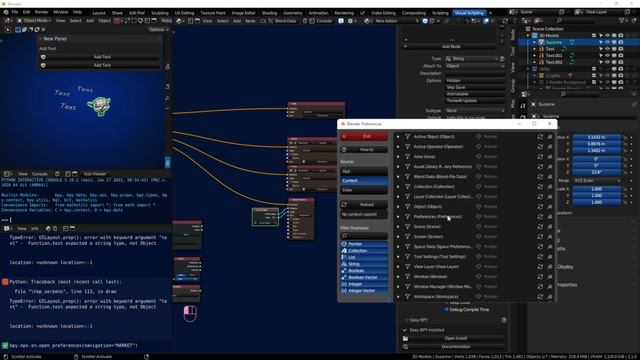Toggle the Integer Vector filter
The width and height of the screenshot is (640, 360).
[364, 291]
